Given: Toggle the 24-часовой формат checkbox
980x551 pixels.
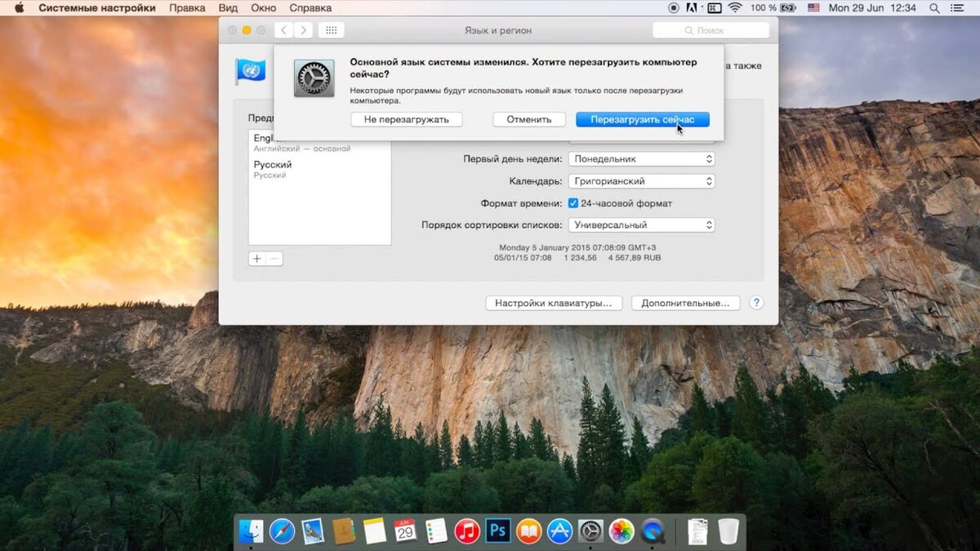Looking at the screenshot, I should 573,203.
